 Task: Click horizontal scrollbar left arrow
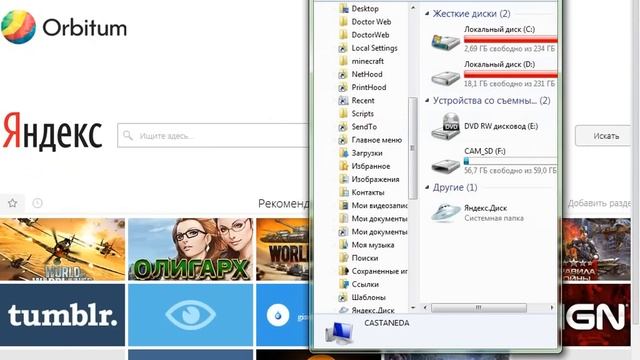click(x=425, y=308)
